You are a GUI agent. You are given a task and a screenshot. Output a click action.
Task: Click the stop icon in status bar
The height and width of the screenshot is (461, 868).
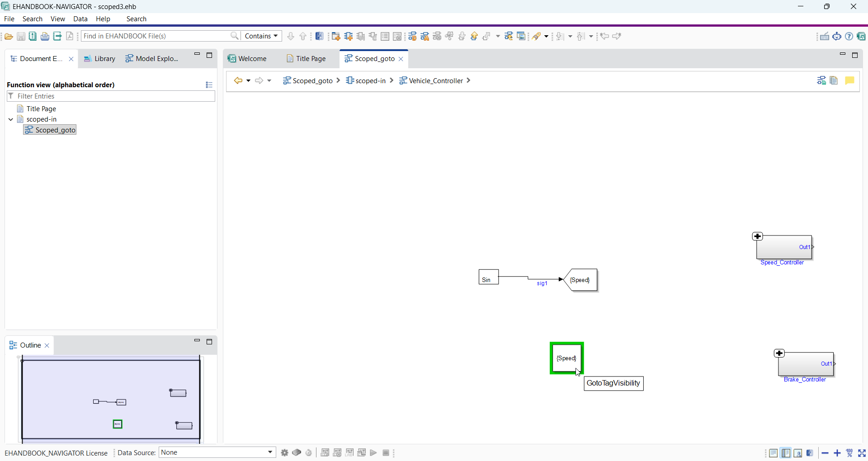[386, 453]
